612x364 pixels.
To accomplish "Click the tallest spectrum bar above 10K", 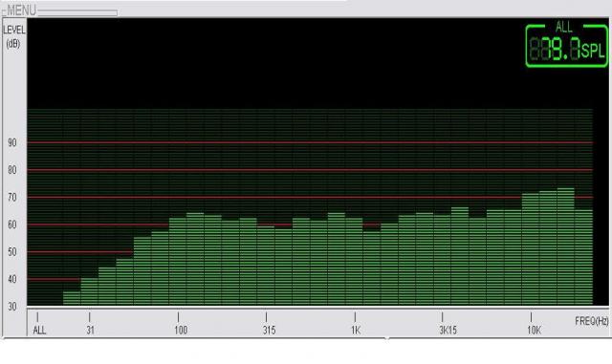I will click(x=565, y=246).
